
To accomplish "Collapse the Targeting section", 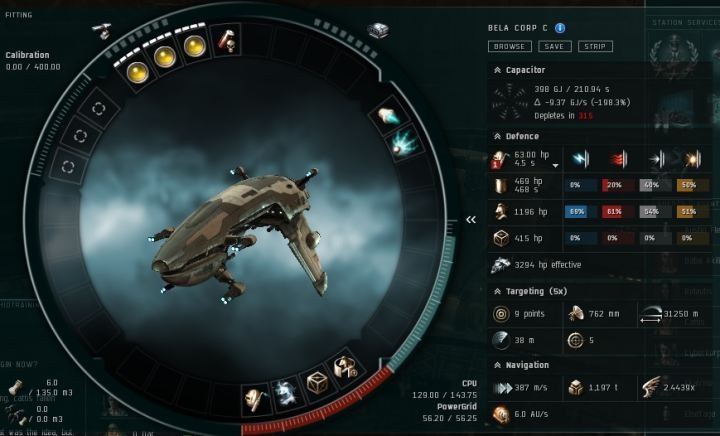I will (497, 291).
